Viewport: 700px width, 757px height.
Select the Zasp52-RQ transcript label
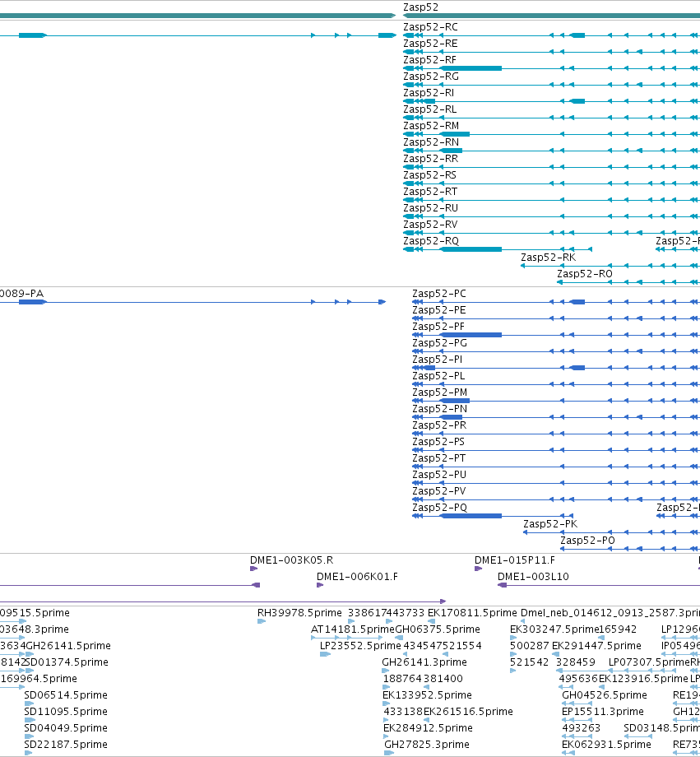[431, 240]
